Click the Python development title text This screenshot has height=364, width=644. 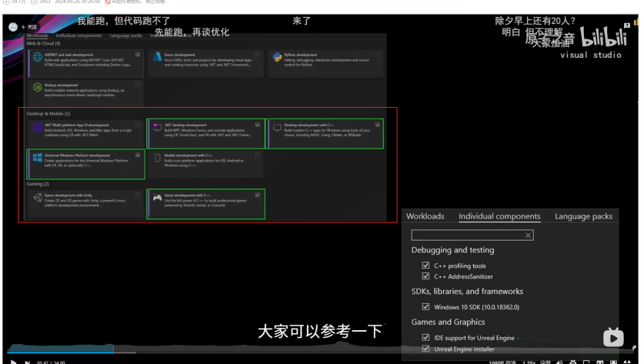pos(300,55)
